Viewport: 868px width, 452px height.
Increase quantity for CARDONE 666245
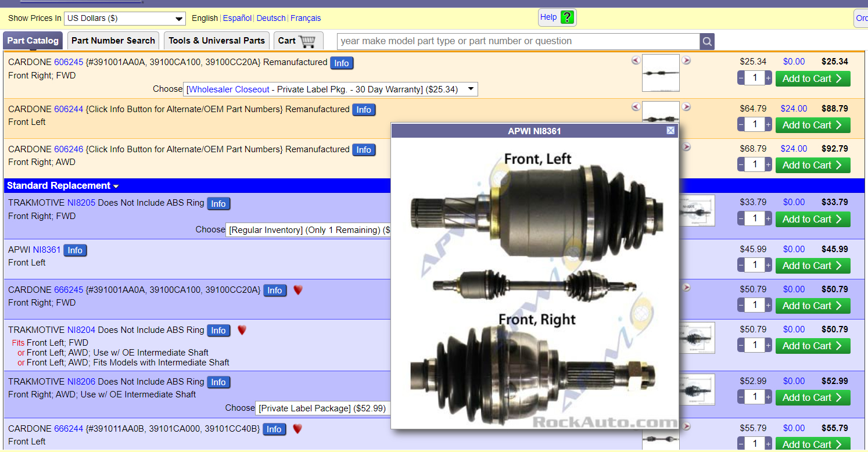769,306
